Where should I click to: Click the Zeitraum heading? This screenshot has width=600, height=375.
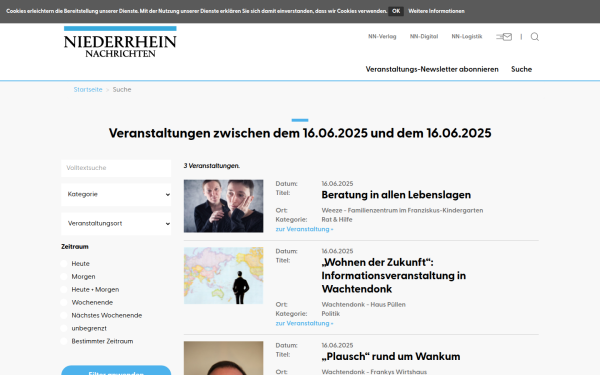75,247
